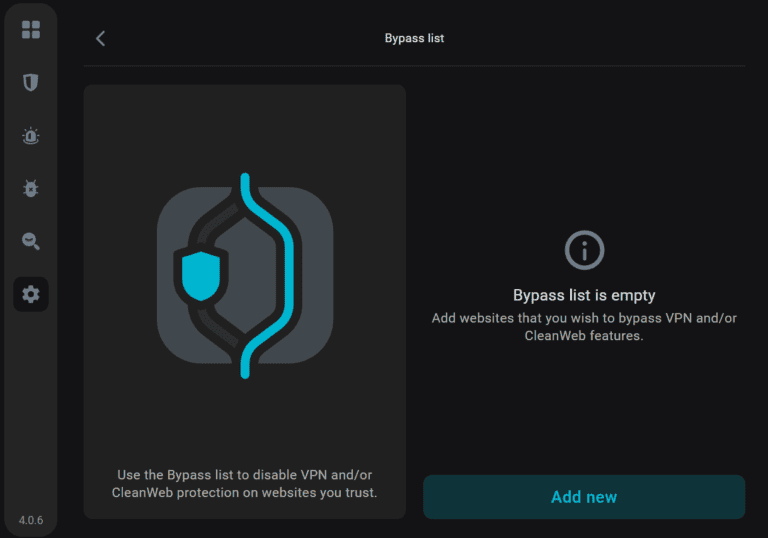Click the info circle icon above empty message
Image resolution: width=768 pixels, height=538 pixels.
coord(584,250)
